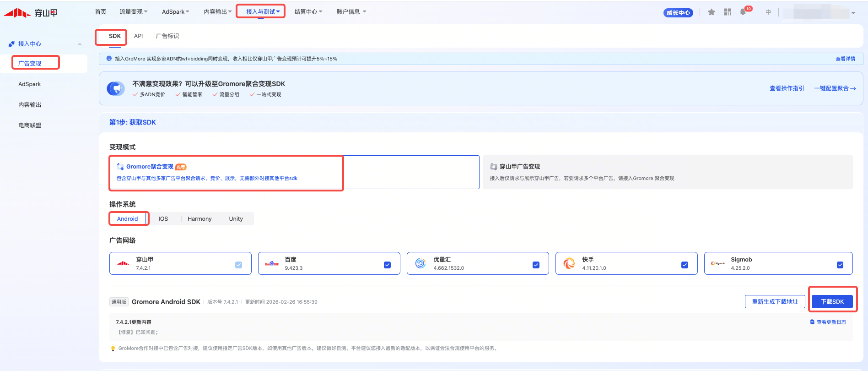
Task: Open the grid apps icon
Action: [x=727, y=12]
